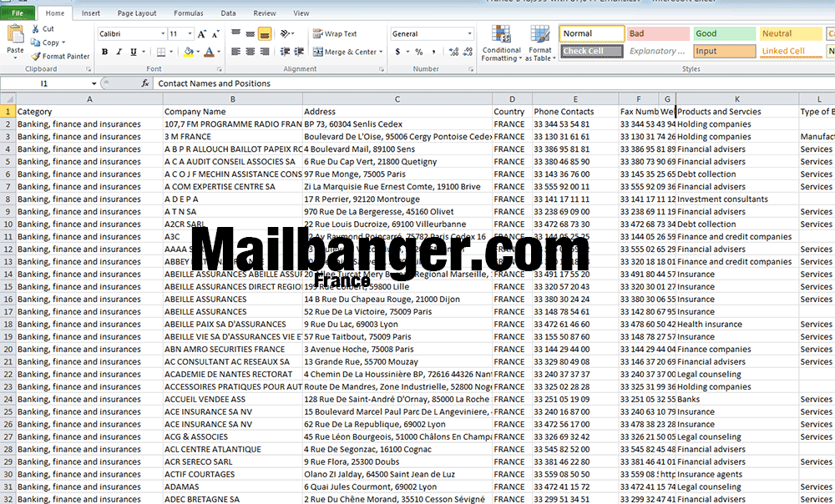This screenshot has height=504, width=835.
Task: Click the fx Insert Function icon
Action: [x=144, y=83]
